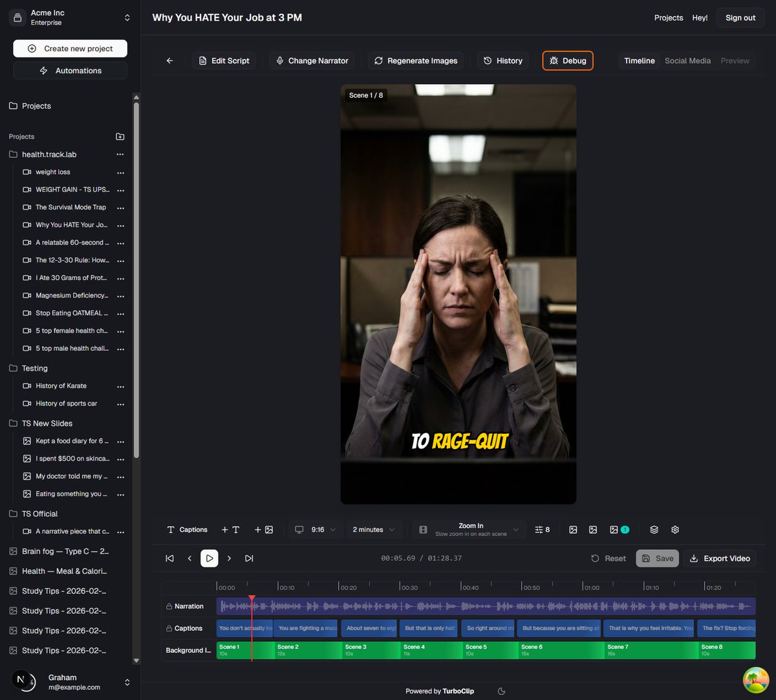Open the 9:16 aspect ratio dropdown
The width and height of the screenshot is (776, 700).
pos(315,530)
